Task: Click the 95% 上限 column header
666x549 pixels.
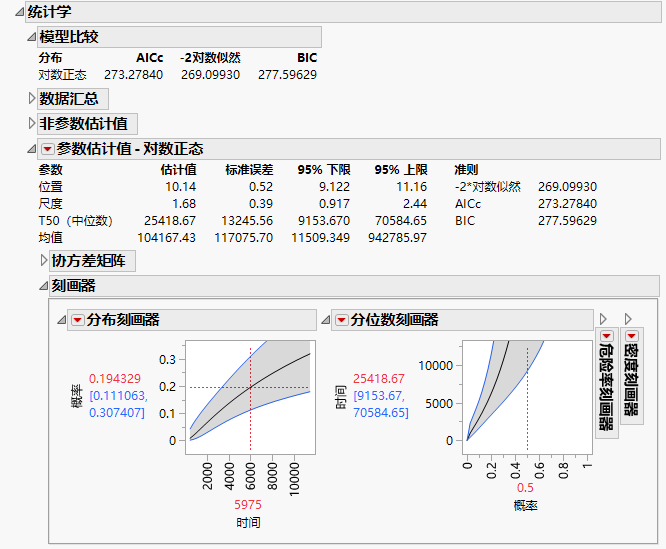Action: [401, 170]
